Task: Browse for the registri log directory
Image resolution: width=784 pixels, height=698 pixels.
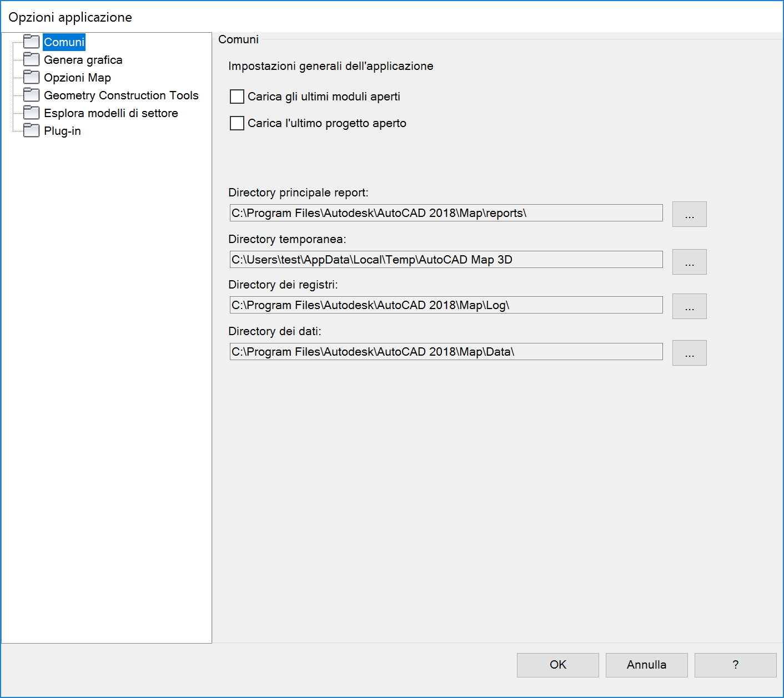Action: [x=689, y=306]
